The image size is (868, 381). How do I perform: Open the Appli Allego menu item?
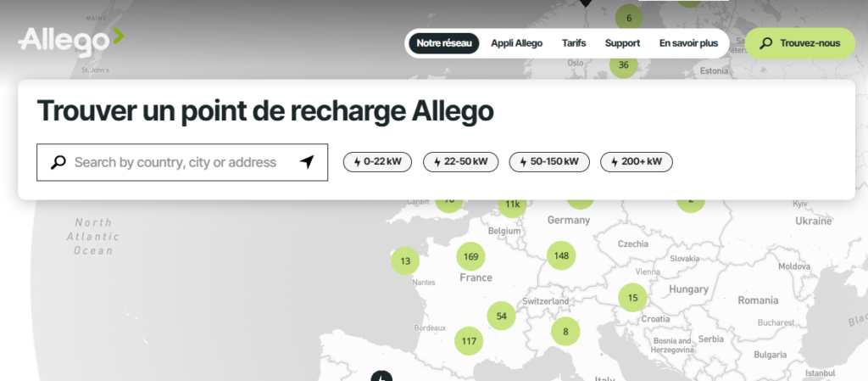[x=516, y=43]
